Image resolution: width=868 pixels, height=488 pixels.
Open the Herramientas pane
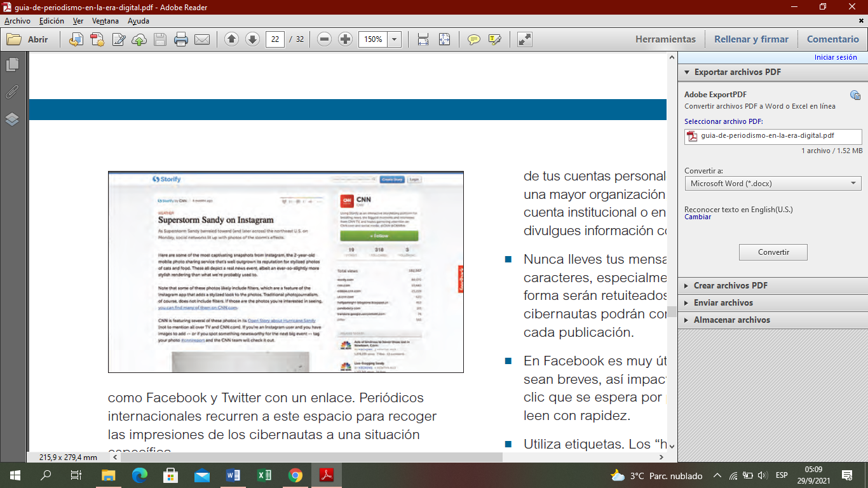[665, 39]
